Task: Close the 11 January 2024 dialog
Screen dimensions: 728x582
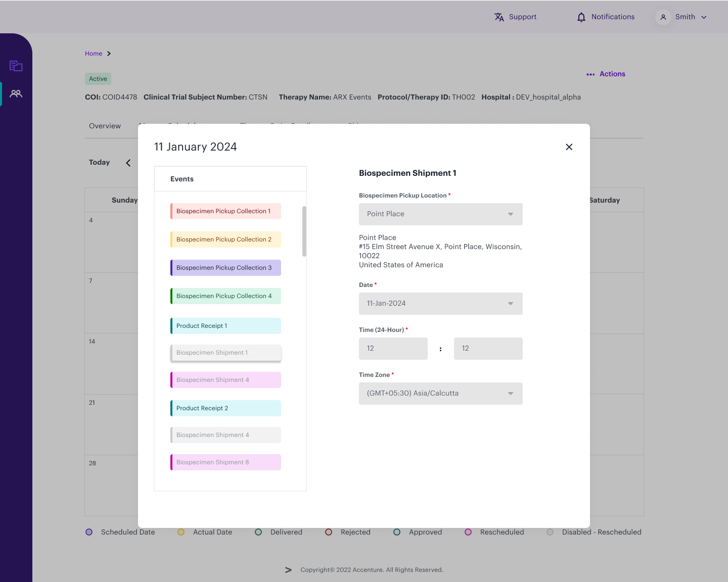Action: pyautogui.click(x=569, y=147)
